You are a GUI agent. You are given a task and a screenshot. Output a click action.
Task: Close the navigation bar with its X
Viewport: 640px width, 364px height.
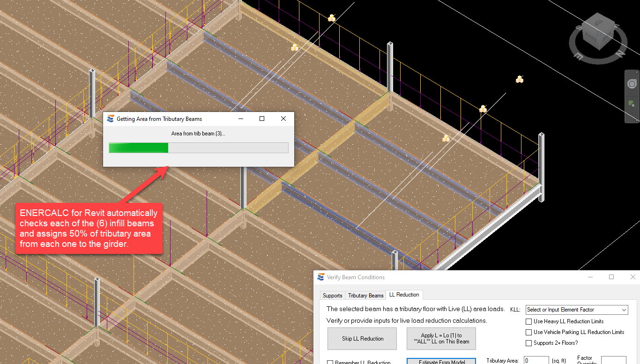637,72
